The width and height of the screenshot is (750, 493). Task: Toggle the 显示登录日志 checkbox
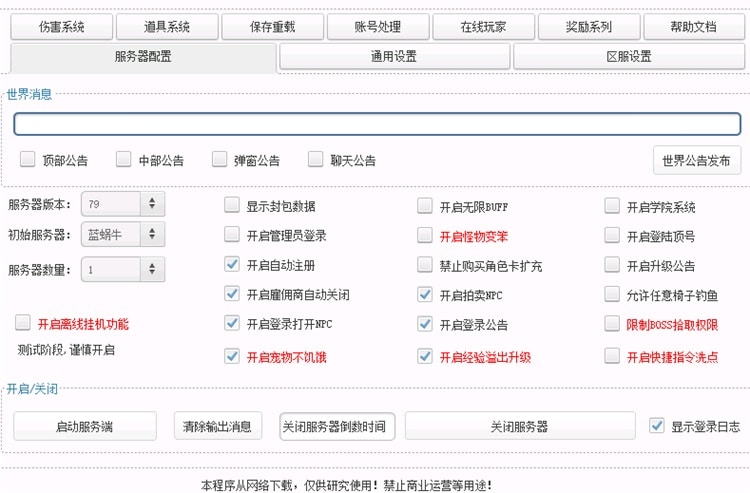tap(657, 425)
